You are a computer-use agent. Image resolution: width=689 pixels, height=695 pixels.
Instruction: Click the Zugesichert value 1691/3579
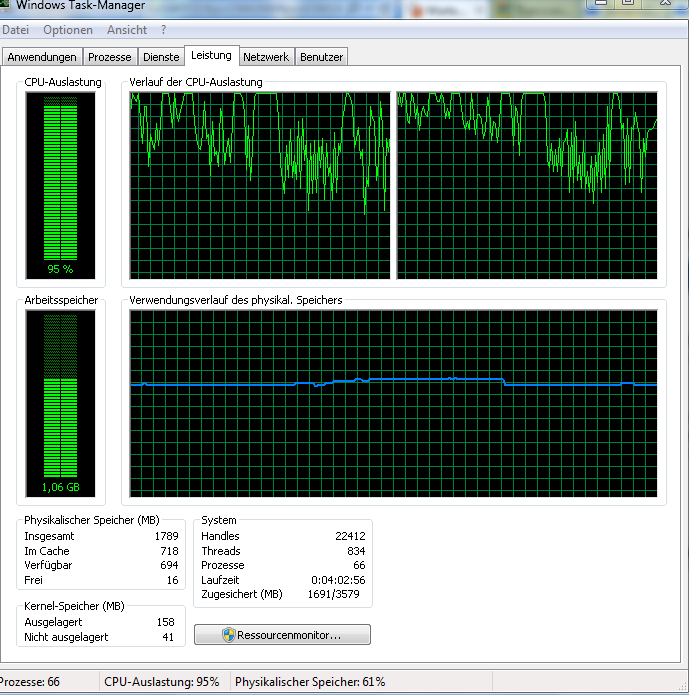pyautogui.click(x=334, y=594)
